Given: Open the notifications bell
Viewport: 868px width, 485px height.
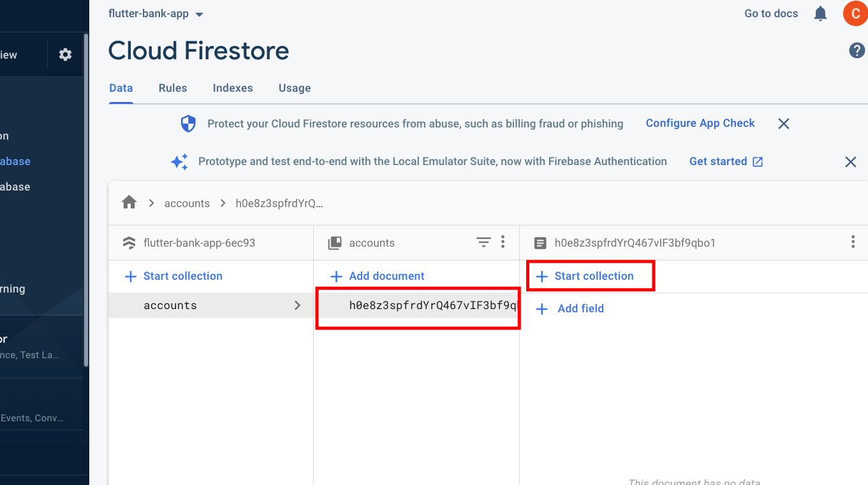Looking at the screenshot, I should click(x=821, y=13).
